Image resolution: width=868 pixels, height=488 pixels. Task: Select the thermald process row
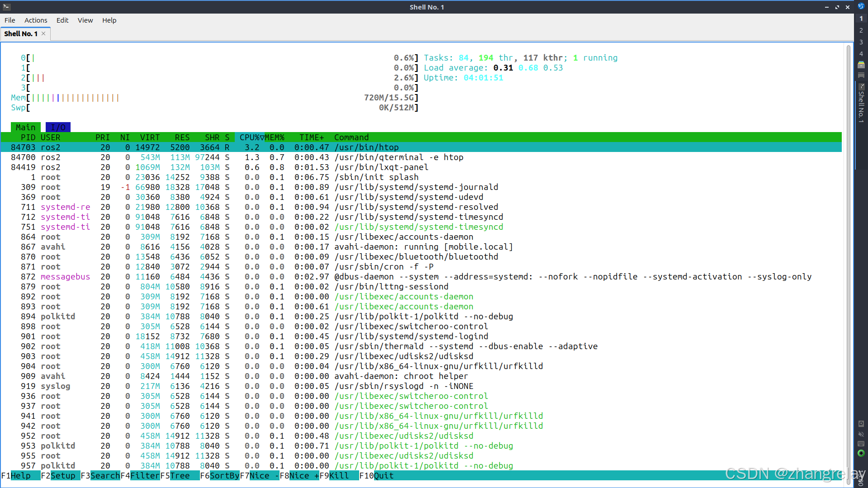click(x=421, y=346)
